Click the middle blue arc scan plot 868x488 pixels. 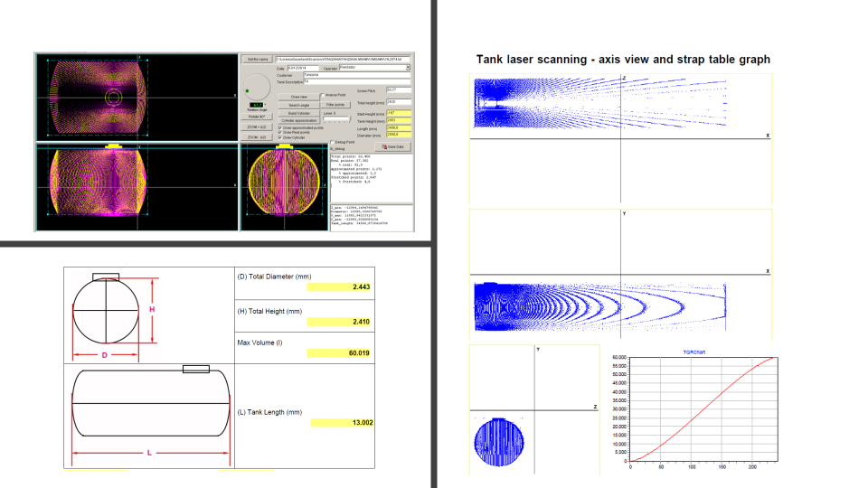[x=600, y=306]
